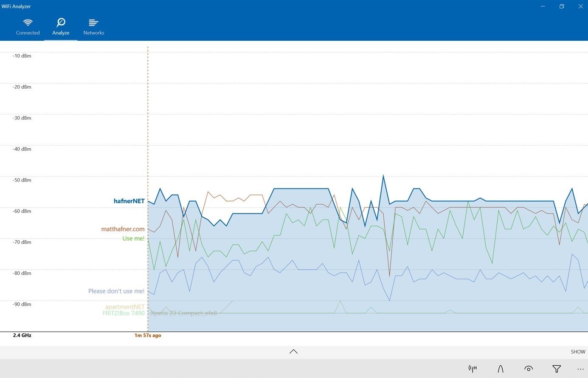The height and width of the screenshot is (378, 588).
Task: Click the '1m 57s ago' timeline marker
Action: pyautogui.click(x=148, y=335)
